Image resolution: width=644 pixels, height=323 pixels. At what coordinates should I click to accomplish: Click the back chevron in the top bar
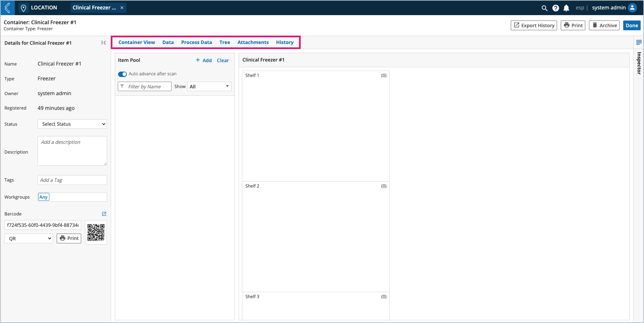7,7
